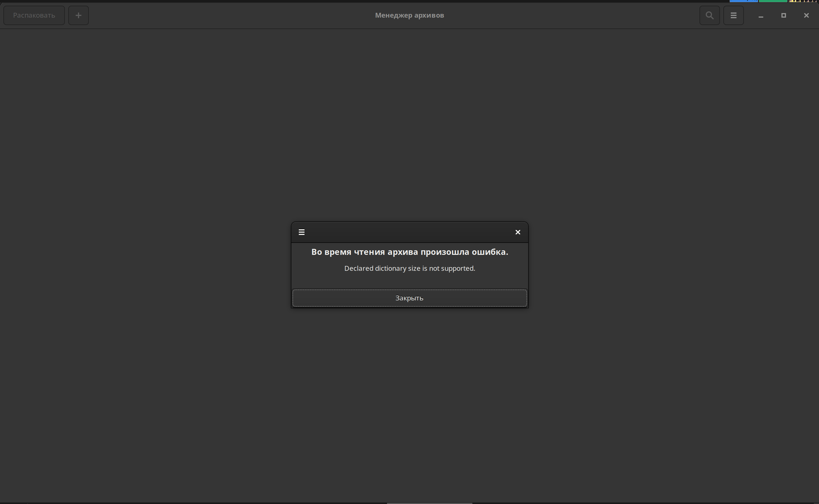Click the green system monitor graph
Image resolution: width=819 pixels, height=504 pixels.
(773, 1)
